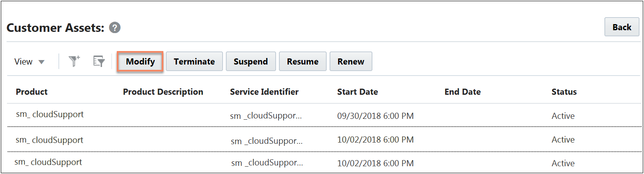Click the Renew button
The height and width of the screenshot is (174, 644).
(350, 62)
